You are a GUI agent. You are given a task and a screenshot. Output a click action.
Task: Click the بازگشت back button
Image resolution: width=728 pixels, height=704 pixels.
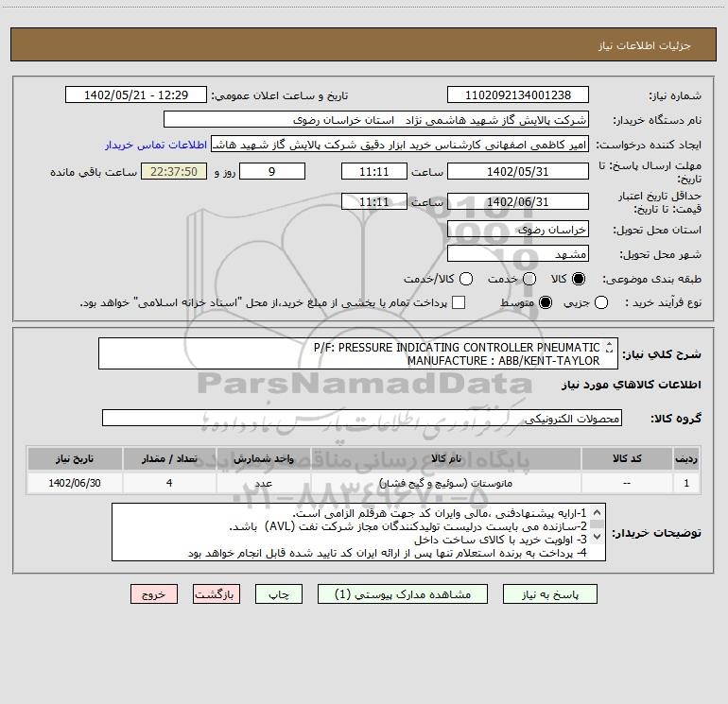(217, 594)
